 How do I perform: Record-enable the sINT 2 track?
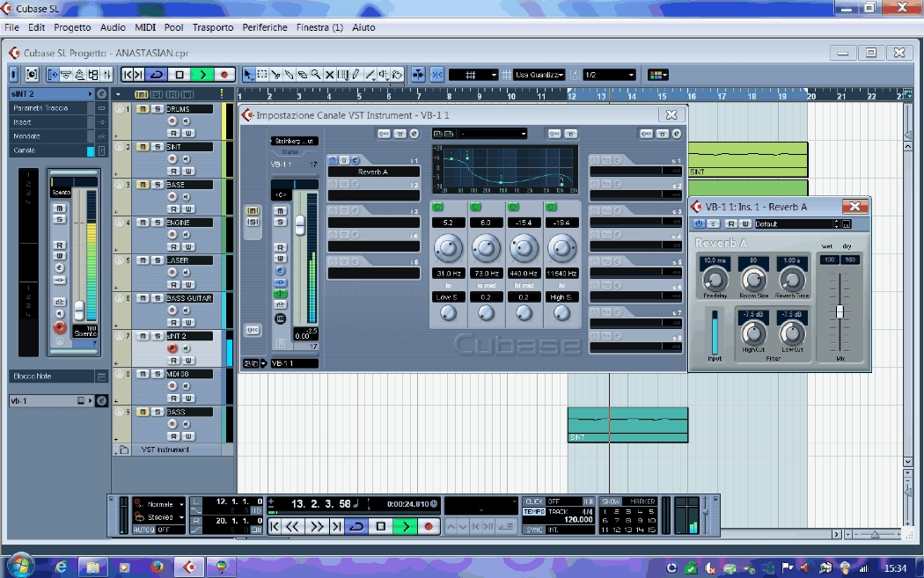click(172, 348)
